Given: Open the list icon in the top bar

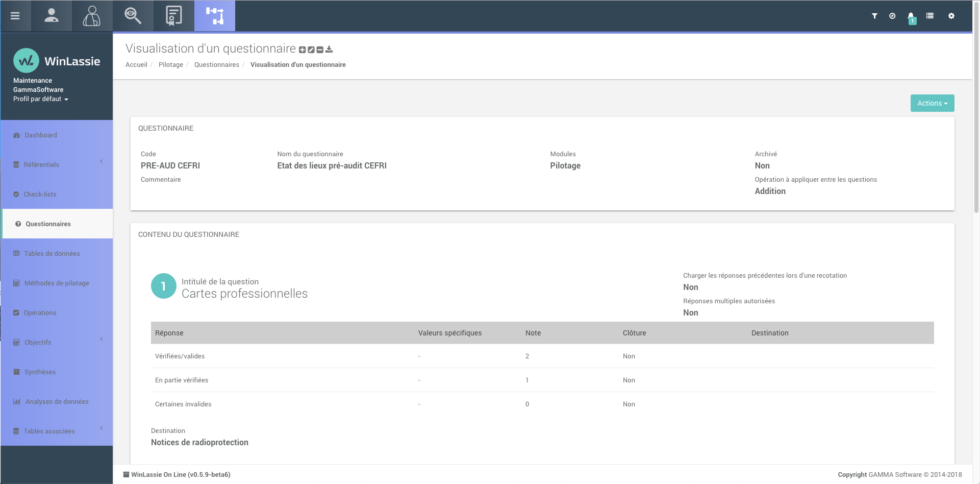Looking at the screenshot, I should tap(930, 16).
